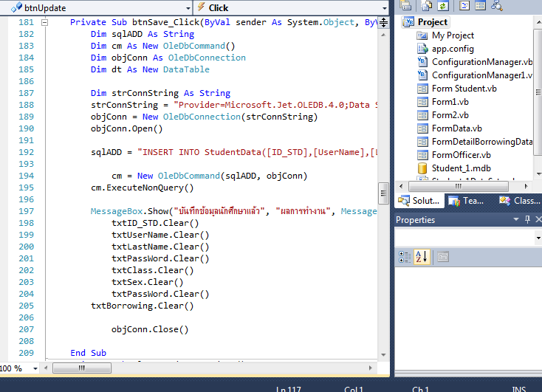Click ConfigurationManager1 file icon
The height and width of the screenshot is (392, 542).
(422, 75)
